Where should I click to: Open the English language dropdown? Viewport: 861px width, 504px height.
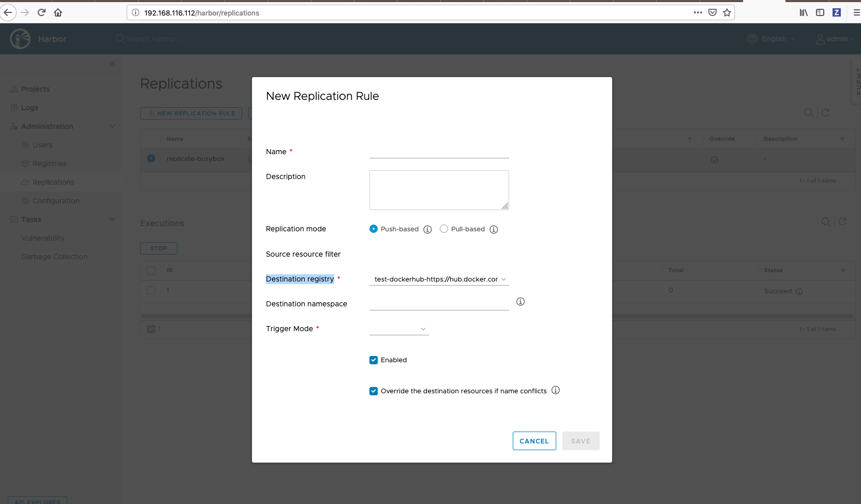[x=771, y=39]
